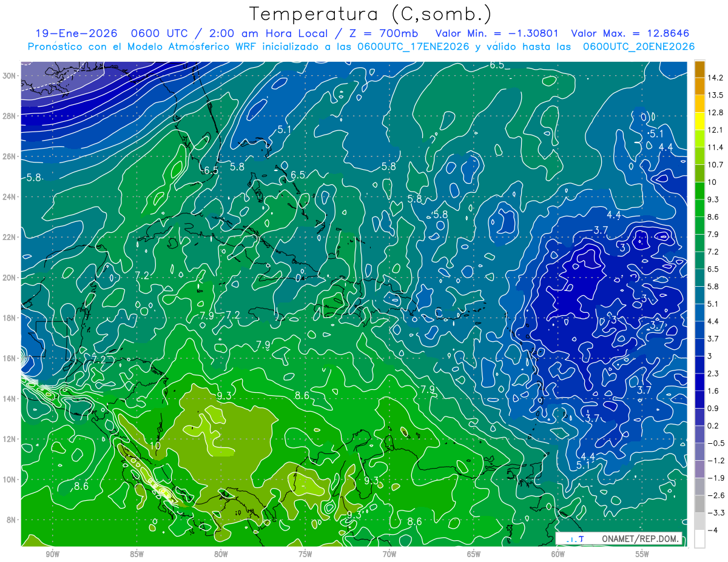Click the 14.2 value on the color scale
728x562 pixels.
[x=715, y=78]
